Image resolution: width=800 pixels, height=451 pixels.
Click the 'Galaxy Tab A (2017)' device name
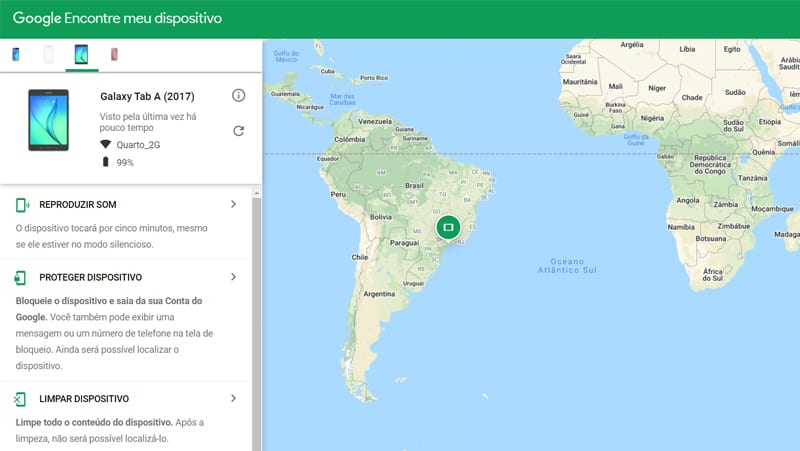[x=147, y=96]
